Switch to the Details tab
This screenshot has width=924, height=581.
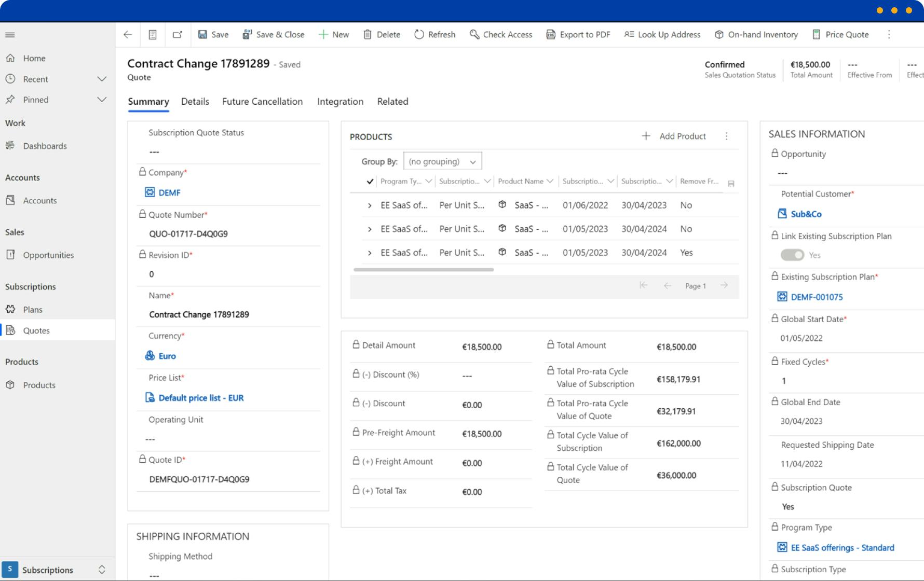point(195,101)
